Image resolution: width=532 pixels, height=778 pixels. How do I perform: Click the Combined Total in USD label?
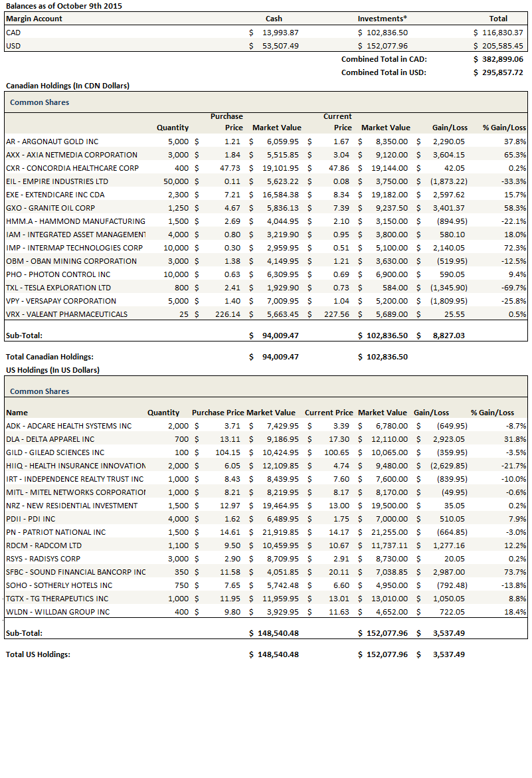point(383,72)
